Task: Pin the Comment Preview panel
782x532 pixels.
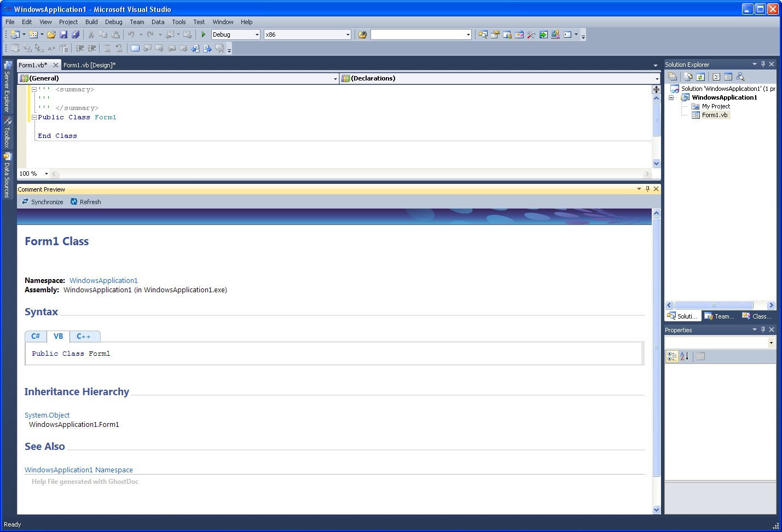Action: pyautogui.click(x=647, y=189)
